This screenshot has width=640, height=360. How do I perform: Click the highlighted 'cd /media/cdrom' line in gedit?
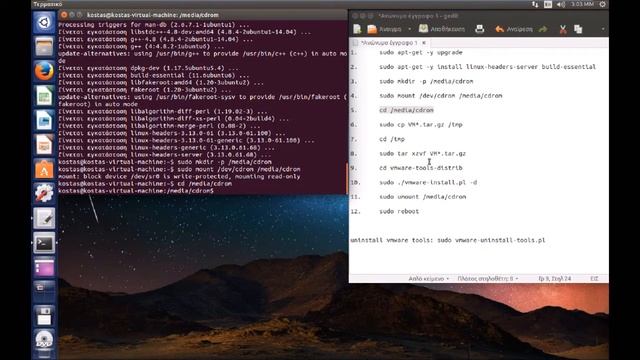tap(407, 110)
